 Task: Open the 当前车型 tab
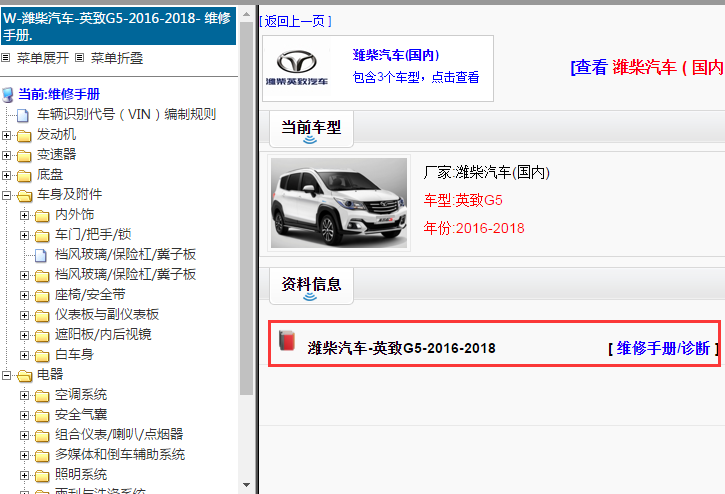(x=311, y=129)
